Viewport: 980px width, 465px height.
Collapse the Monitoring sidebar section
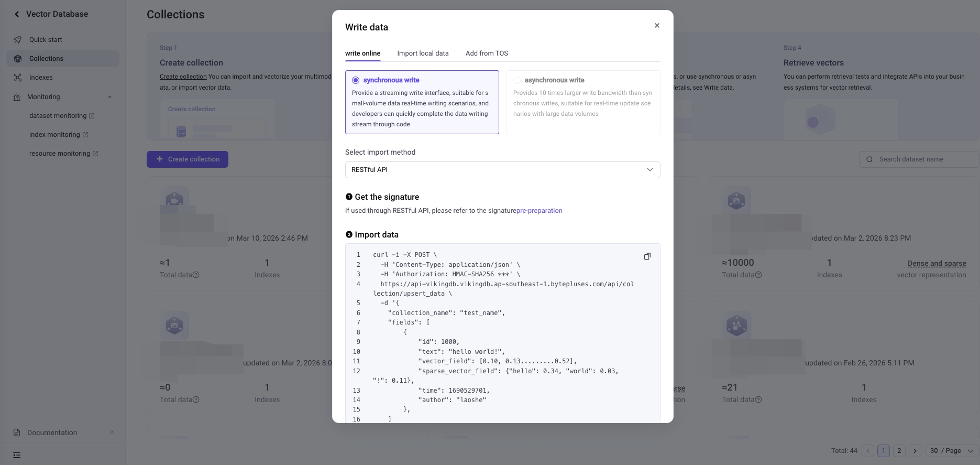[109, 97]
